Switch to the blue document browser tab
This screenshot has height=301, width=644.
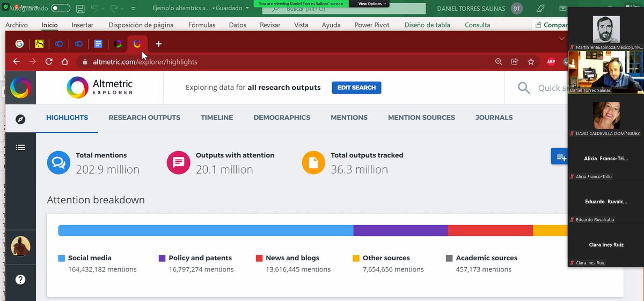pyautogui.click(x=98, y=44)
